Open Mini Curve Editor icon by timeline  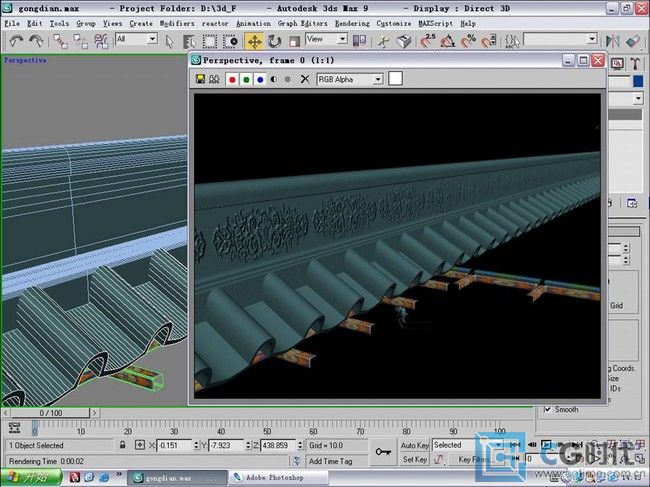(x=15, y=428)
